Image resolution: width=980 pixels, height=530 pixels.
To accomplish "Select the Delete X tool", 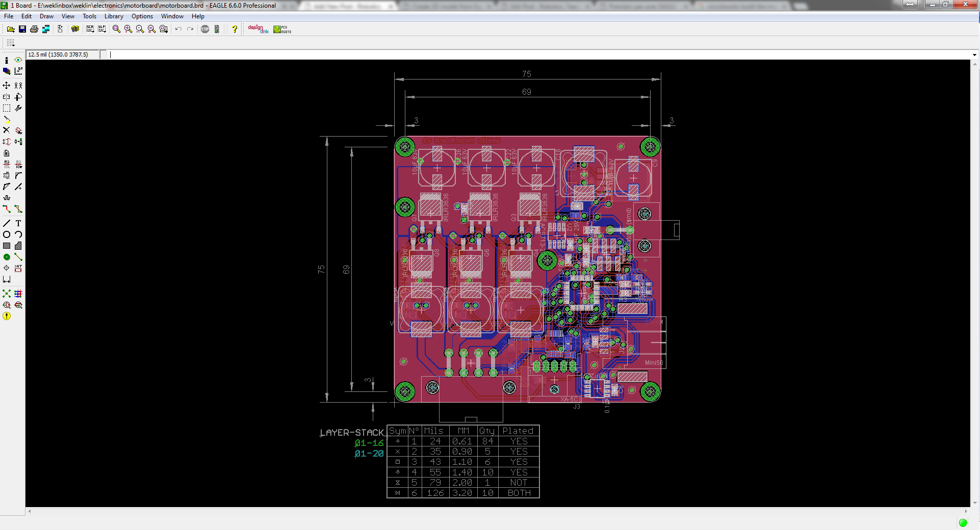I will click(x=7, y=130).
